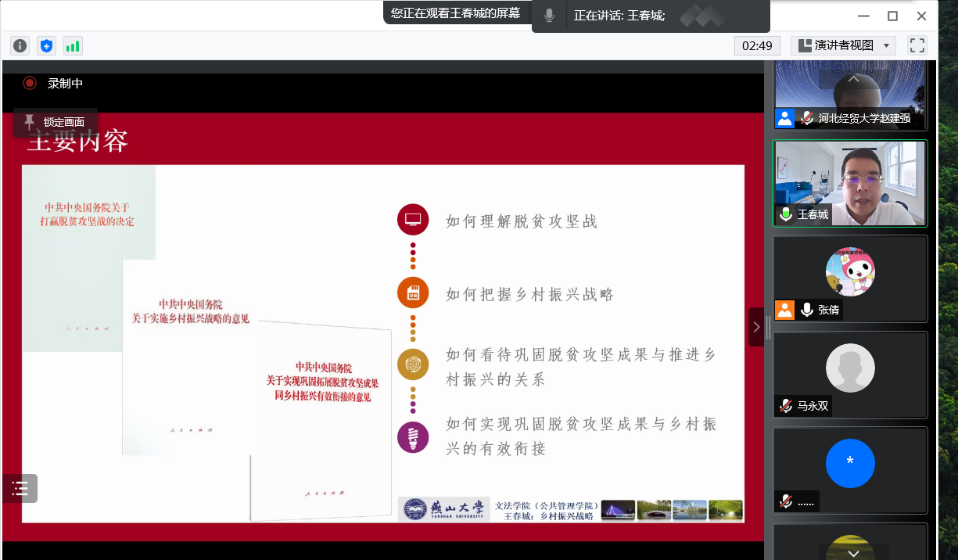The width and height of the screenshot is (958, 560).
Task: Click the orange profile icon on 张倩's tile
Action: coord(785,310)
